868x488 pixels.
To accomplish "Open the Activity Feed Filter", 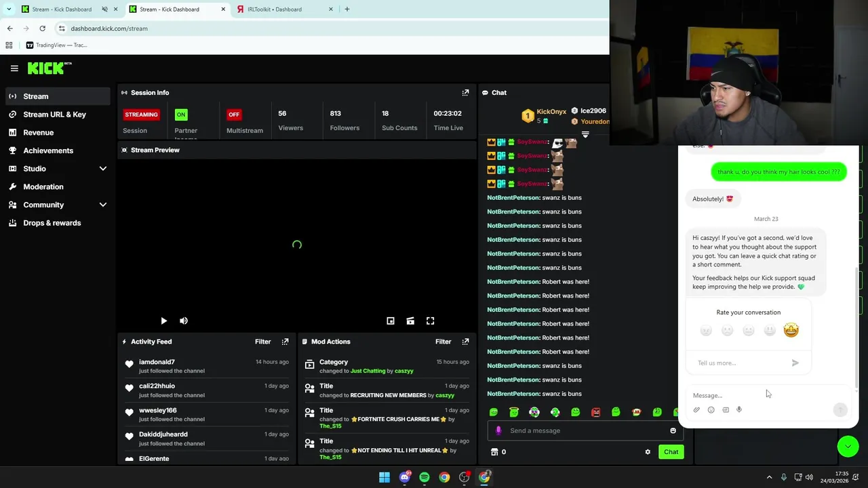I will (x=262, y=342).
